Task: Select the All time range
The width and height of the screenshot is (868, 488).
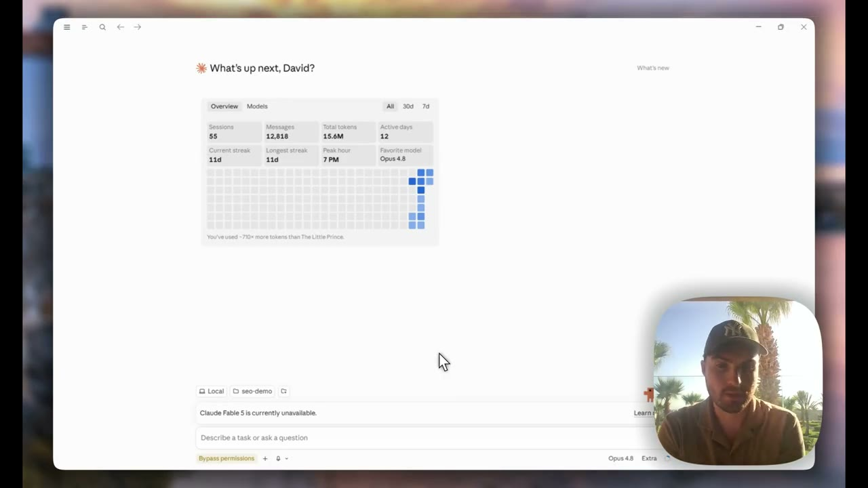Action: pyautogui.click(x=390, y=106)
